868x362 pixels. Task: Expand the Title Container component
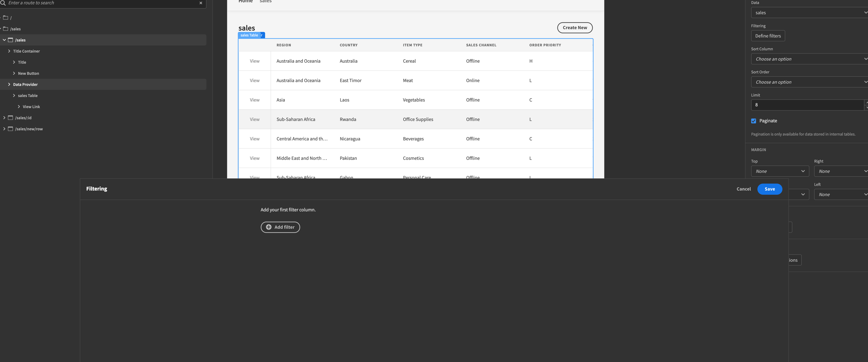(9, 51)
